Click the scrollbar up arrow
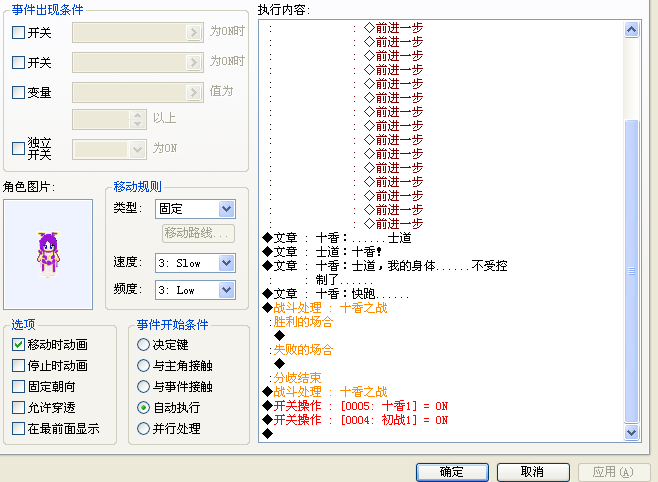The image size is (658, 482). tap(632, 30)
